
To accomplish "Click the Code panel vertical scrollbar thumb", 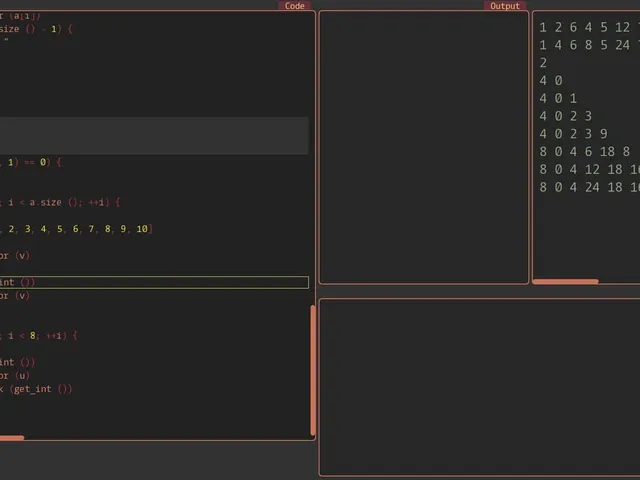I will point(313,370).
